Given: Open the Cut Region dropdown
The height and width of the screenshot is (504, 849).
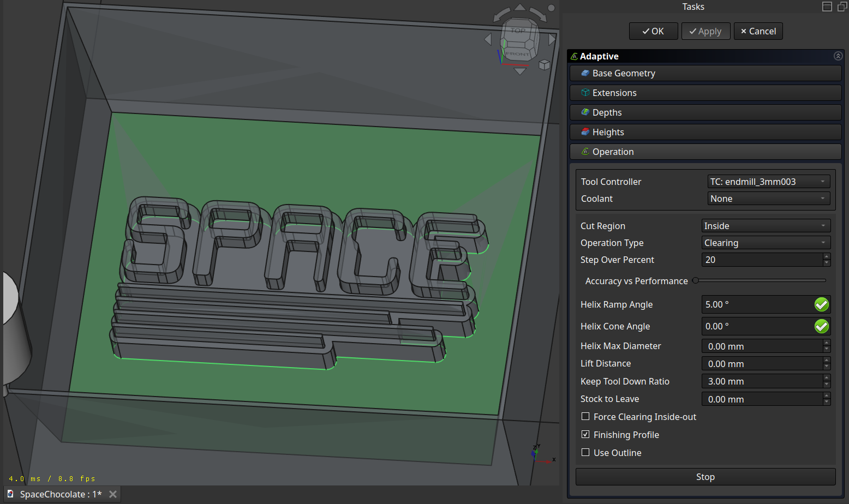Looking at the screenshot, I should (x=766, y=226).
